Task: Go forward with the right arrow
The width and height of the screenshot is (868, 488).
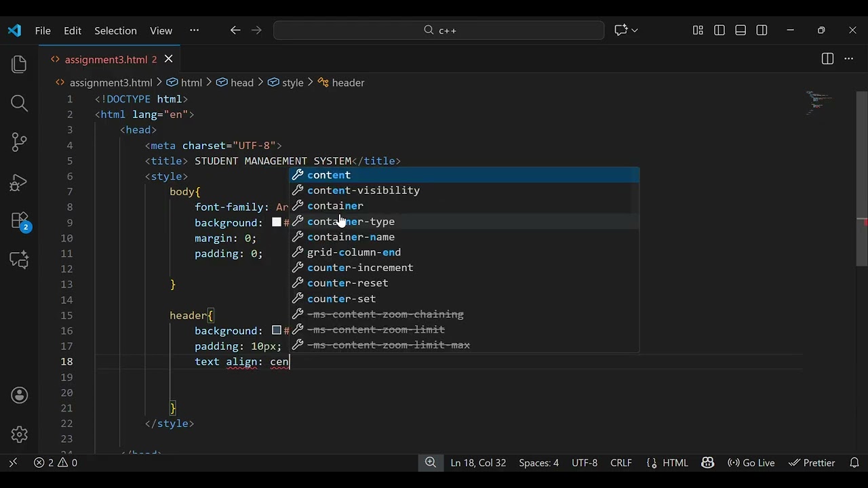Action: [256, 30]
